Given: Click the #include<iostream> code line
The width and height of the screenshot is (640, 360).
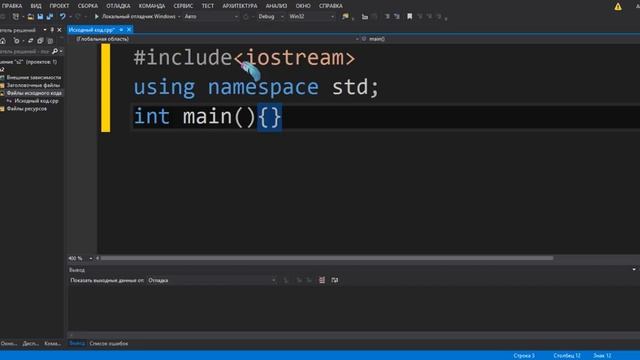Looking at the screenshot, I should (x=244, y=58).
